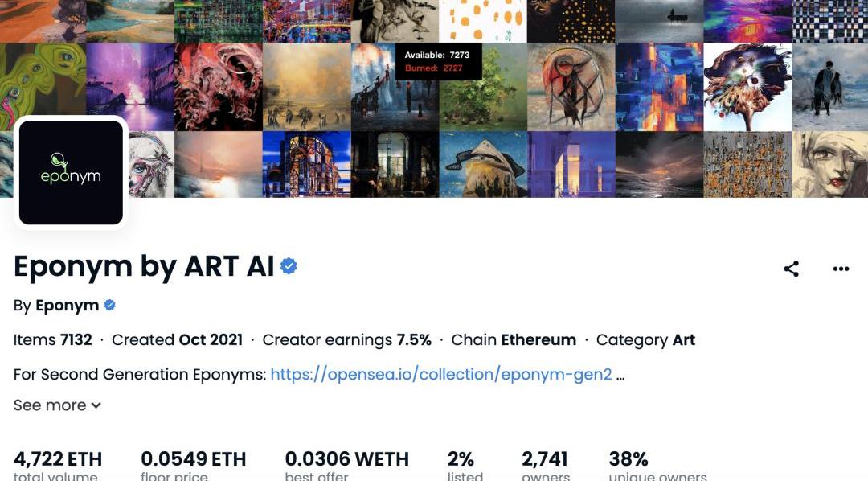Select the tree with eye artwork thumbnail

tap(747, 87)
